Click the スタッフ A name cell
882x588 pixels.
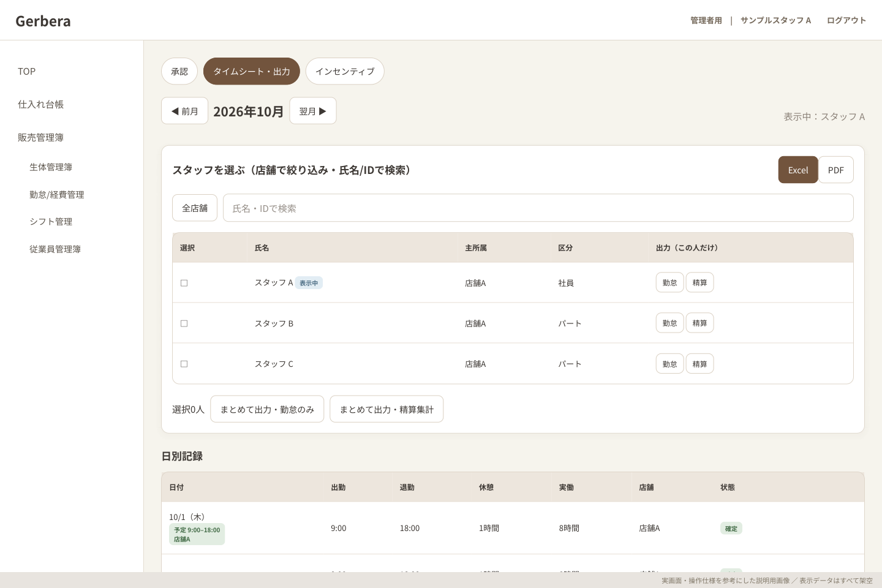[x=274, y=282]
